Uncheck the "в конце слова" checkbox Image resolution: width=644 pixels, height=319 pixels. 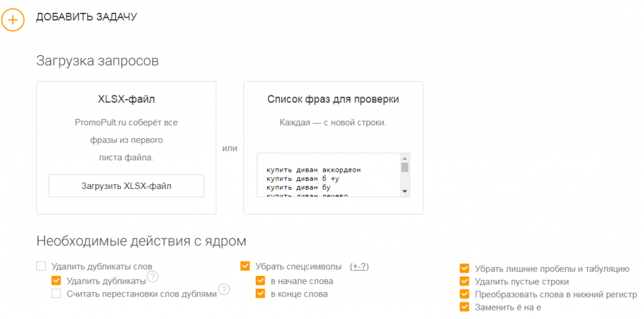click(260, 294)
